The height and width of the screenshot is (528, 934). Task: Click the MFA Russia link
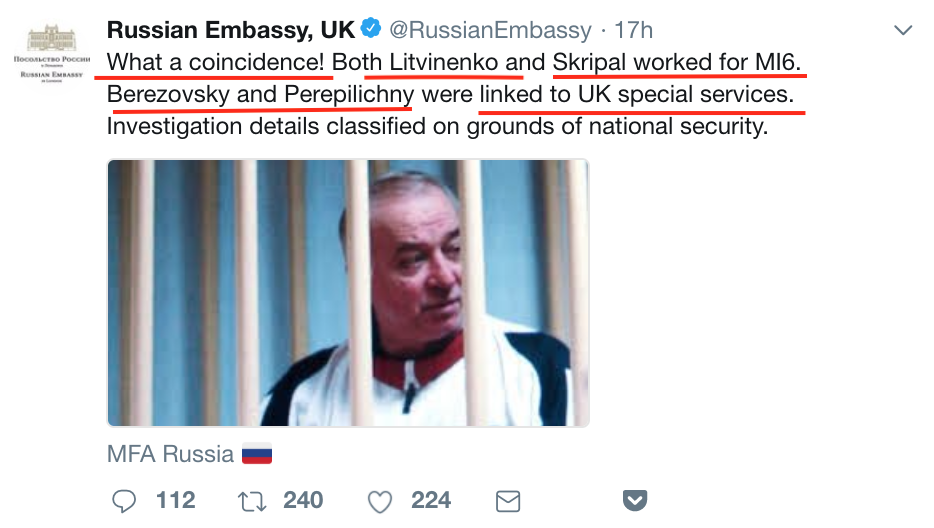170,454
